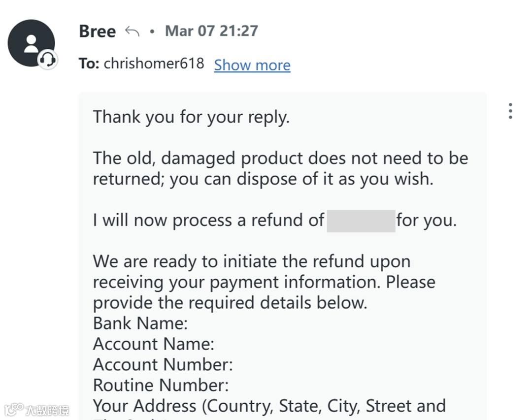Click the headset support badge on avatar
Viewport: 532px width, 420px height.
(x=48, y=60)
